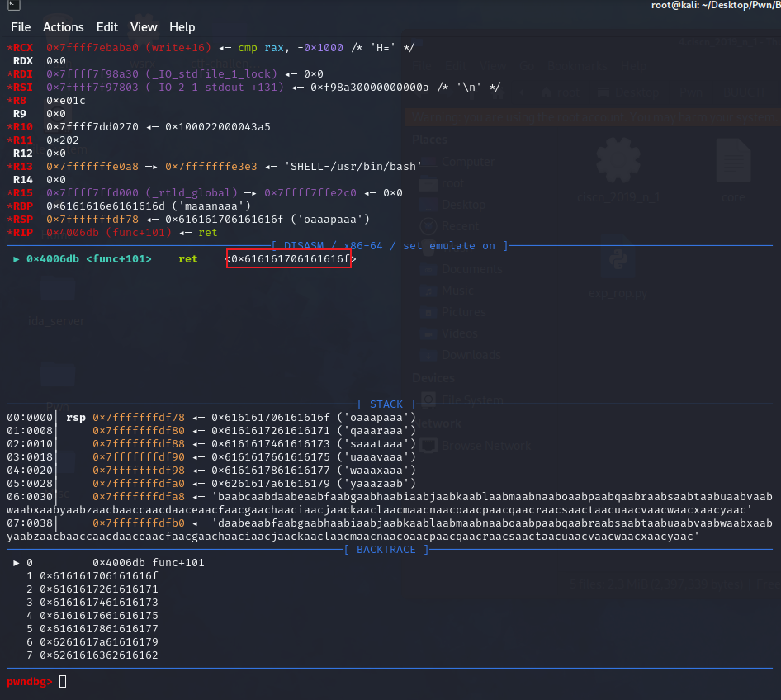
Task: Click the BACKTRACE section header
Action: click(x=386, y=549)
